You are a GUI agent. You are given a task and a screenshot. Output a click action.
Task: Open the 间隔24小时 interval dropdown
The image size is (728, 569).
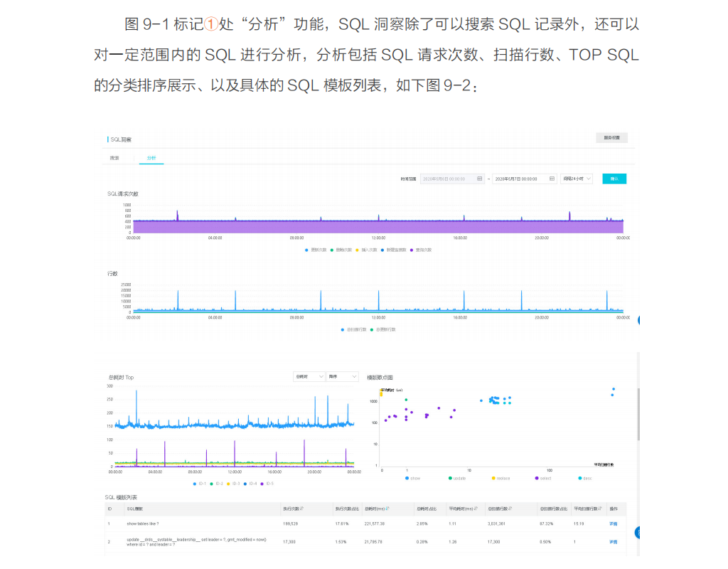point(577,179)
